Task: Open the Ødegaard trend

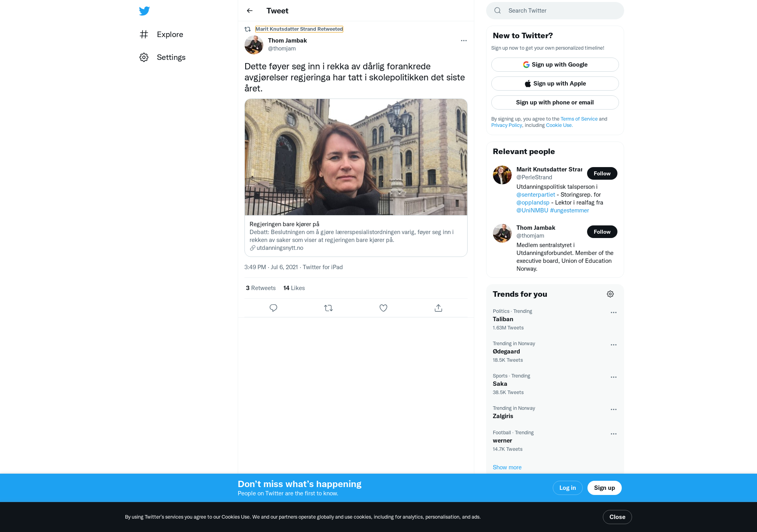Action: point(555,352)
